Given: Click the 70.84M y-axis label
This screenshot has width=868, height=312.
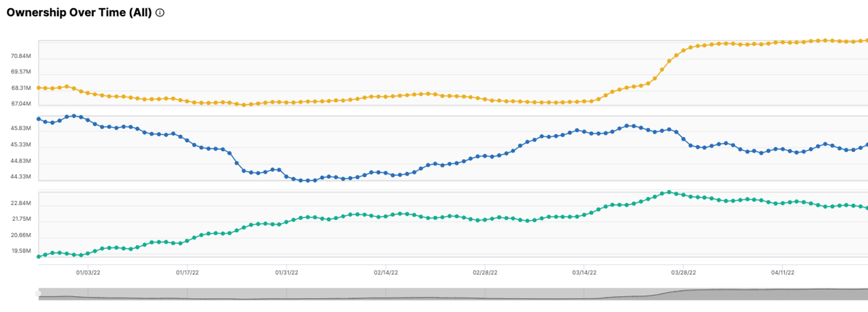Looking at the screenshot, I should 21,56.
